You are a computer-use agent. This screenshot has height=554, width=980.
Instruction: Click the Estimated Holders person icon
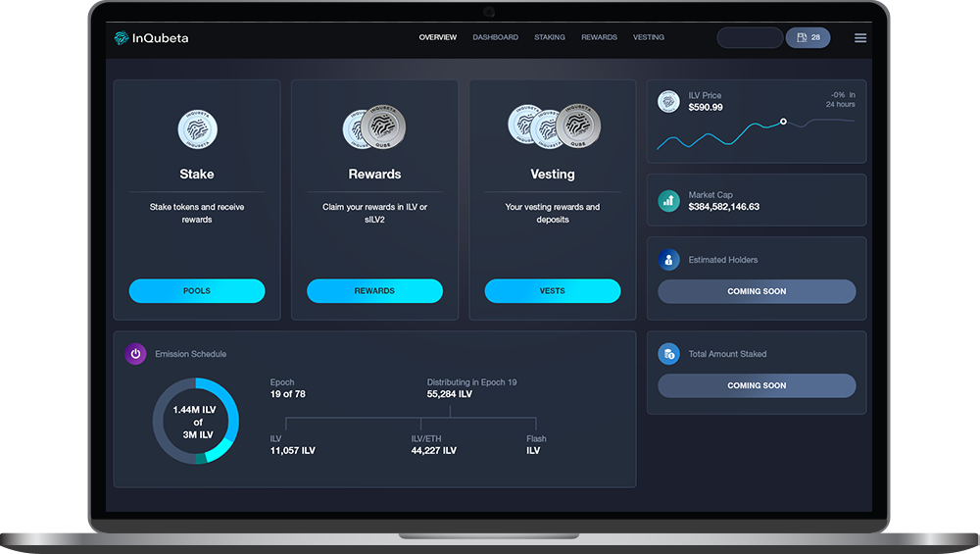point(668,260)
